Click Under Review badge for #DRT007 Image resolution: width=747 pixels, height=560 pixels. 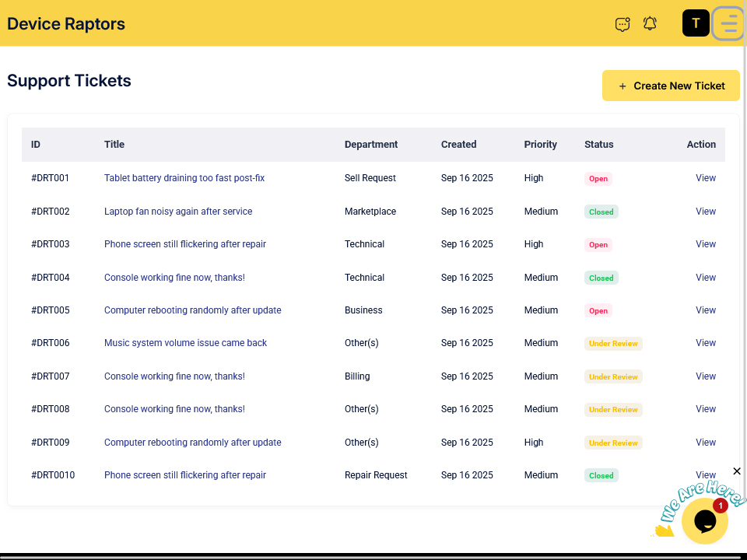(613, 376)
